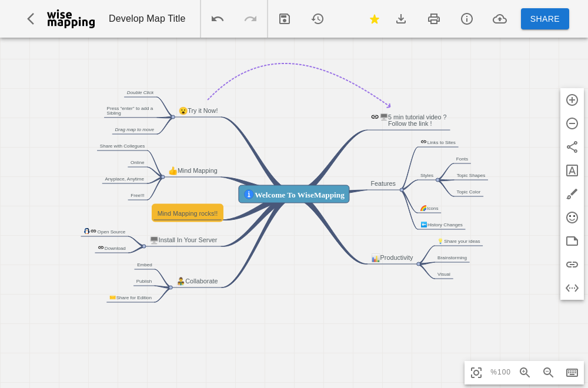The height and width of the screenshot is (388, 588).
Task: Delete a topic with the minus circle icon
Action: [572, 123]
